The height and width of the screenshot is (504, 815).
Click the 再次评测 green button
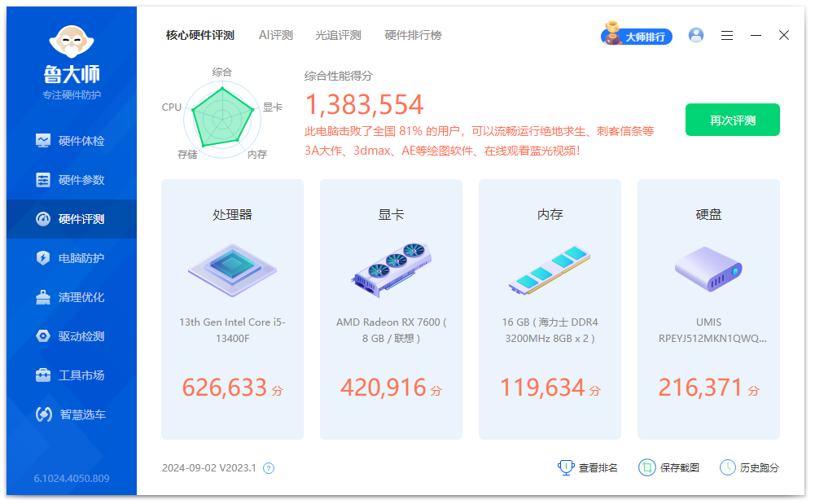click(x=731, y=119)
